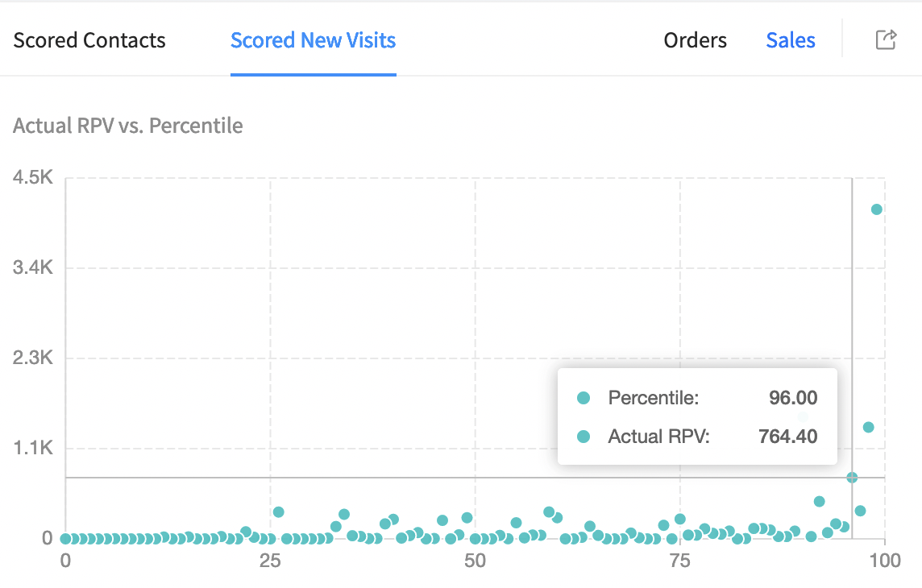
Task: Click the second-highest point above 1.1K
Action: 868,427
